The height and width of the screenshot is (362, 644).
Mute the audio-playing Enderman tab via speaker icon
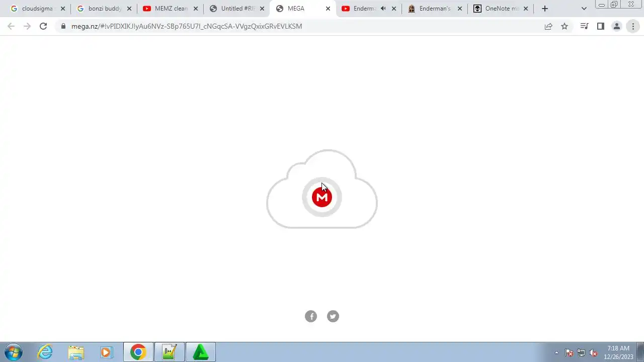tap(383, 9)
